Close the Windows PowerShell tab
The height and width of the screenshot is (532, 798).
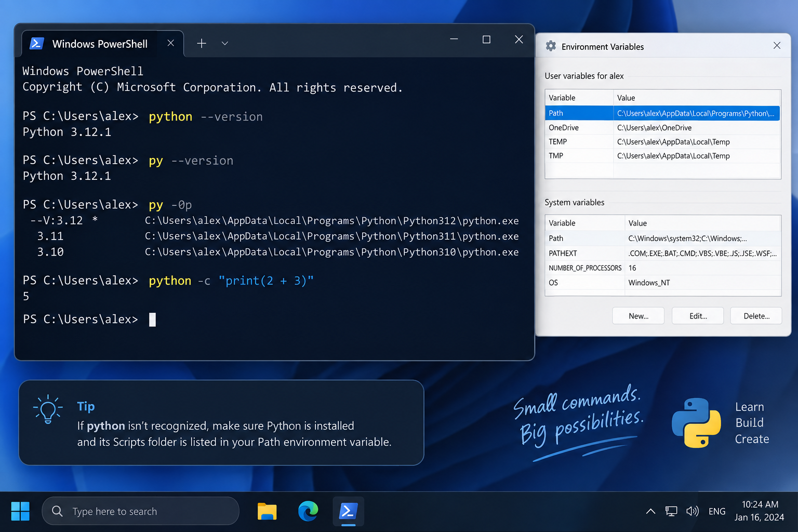(170, 43)
